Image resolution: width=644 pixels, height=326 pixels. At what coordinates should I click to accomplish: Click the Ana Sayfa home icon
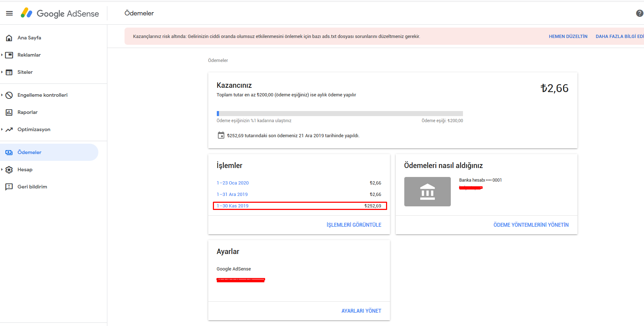tap(9, 38)
